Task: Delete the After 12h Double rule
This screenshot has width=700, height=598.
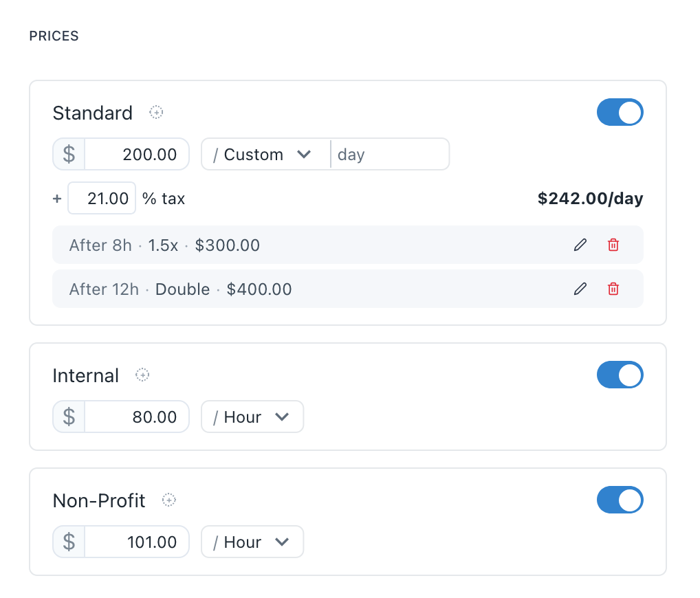Action: (613, 289)
